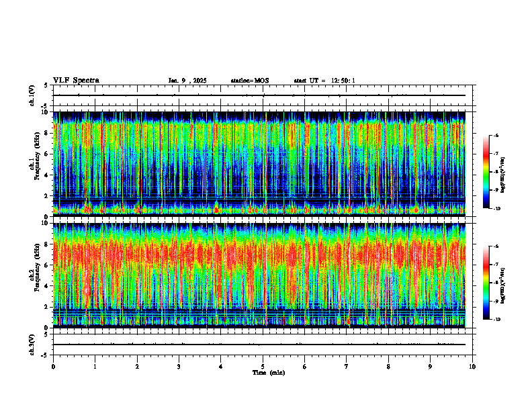Click time-axis tick label "9"
This screenshot has height=411, width=532.
(x=430, y=367)
